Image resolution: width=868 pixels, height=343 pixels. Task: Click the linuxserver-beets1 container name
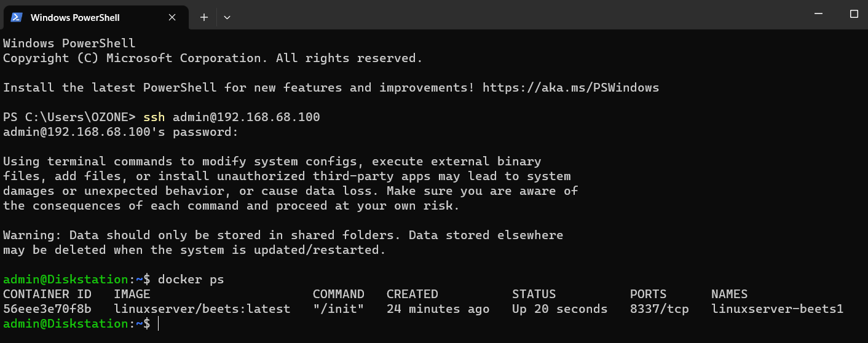pyautogui.click(x=777, y=309)
